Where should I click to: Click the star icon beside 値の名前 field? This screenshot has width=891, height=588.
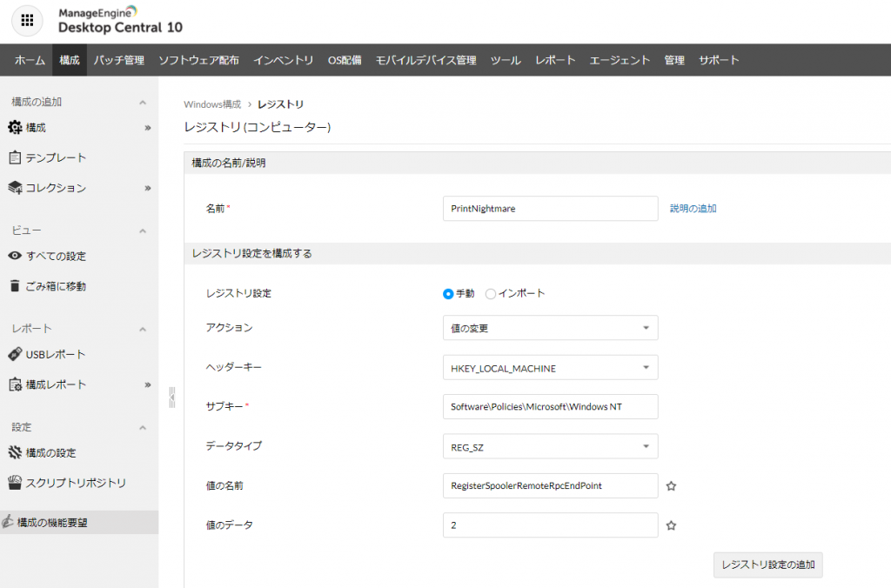(671, 486)
